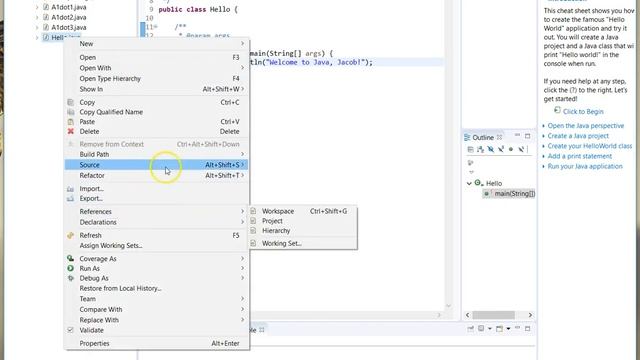Click the Hierarchy search icon in submenu

[x=253, y=231]
